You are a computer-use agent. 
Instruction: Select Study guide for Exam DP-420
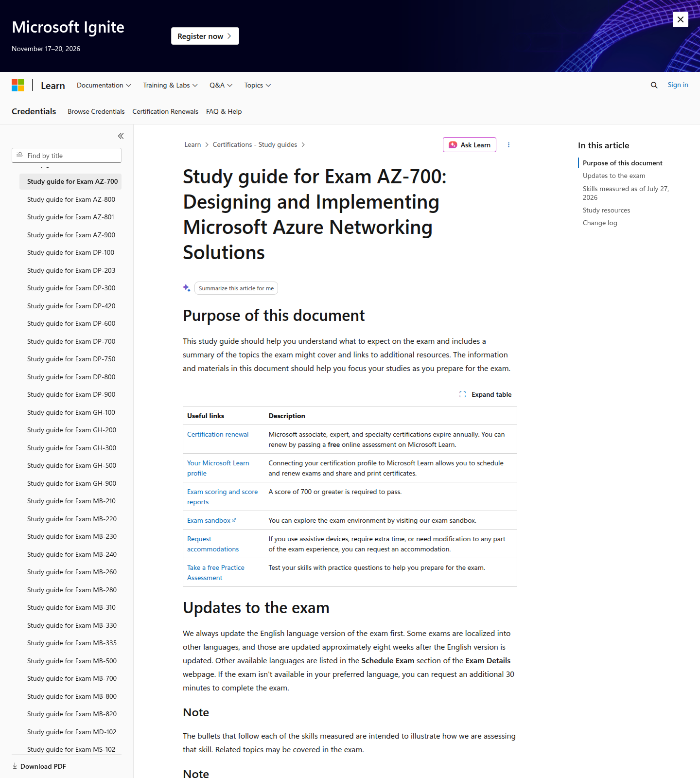71,306
